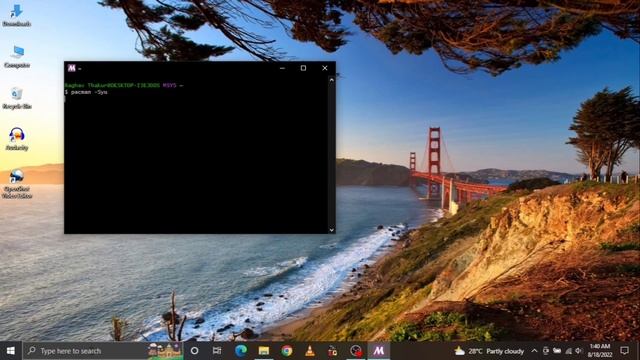Select the Computer desktop icon
This screenshot has width=640, height=360.
tap(17, 56)
